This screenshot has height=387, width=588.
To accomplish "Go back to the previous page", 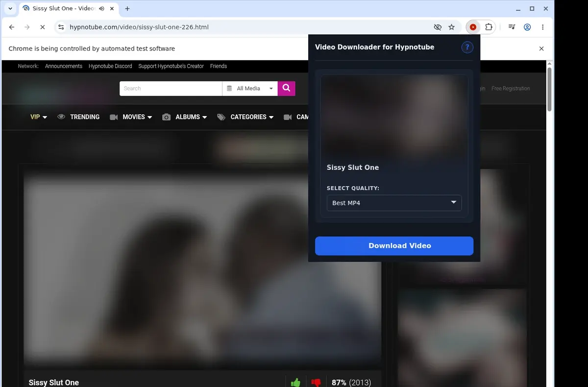I will click(x=12, y=27).
